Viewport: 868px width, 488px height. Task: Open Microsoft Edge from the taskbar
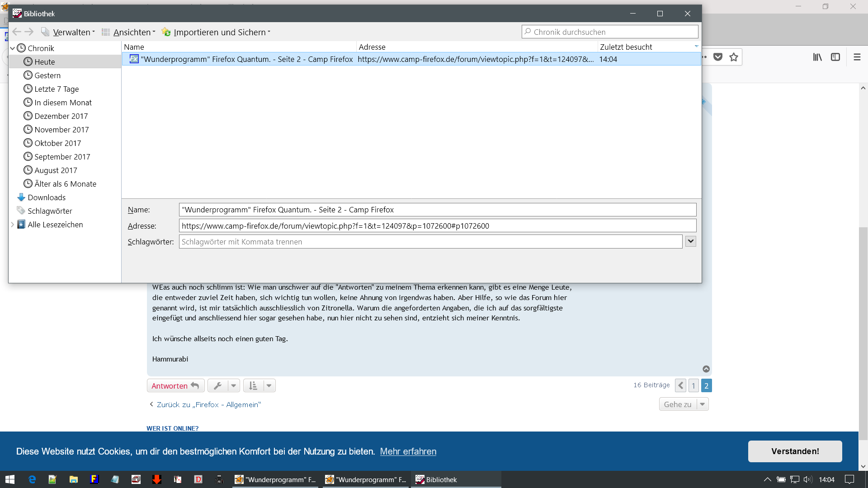(x=32, y=479)
